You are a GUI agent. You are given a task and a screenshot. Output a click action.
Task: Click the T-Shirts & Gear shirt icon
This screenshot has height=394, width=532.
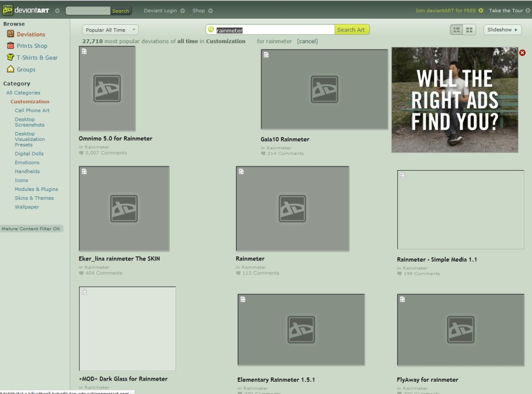click(11, 57)
